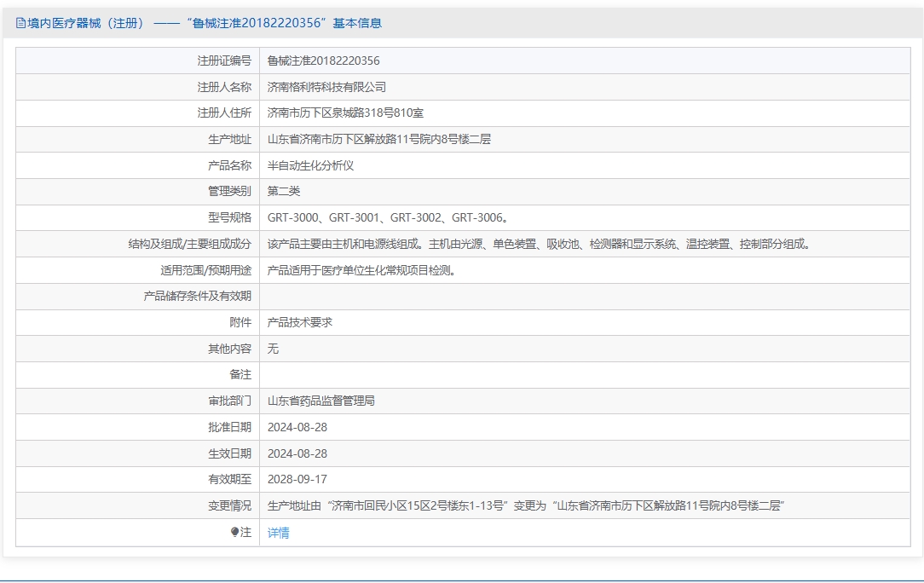Click the 审批部门 label
Image resolution: width=924 pixels, height=583 pixels.
(x=229, y=401)
